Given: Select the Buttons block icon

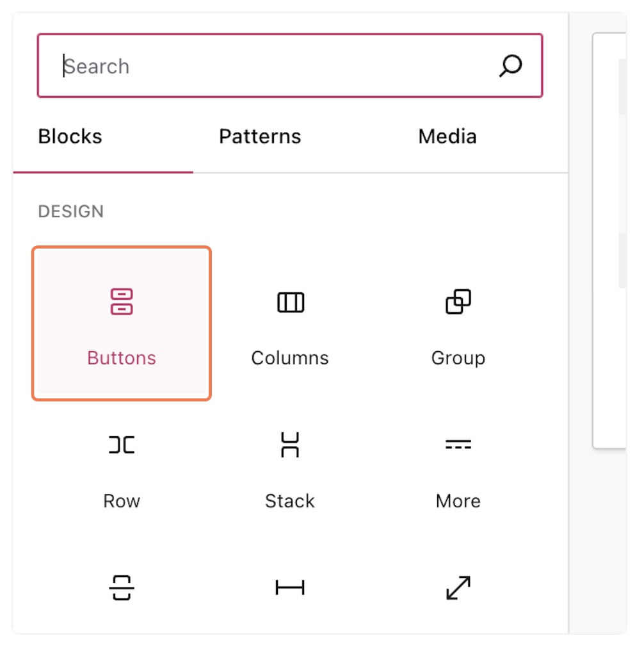Looking at the screenshot, I should 122,302.
